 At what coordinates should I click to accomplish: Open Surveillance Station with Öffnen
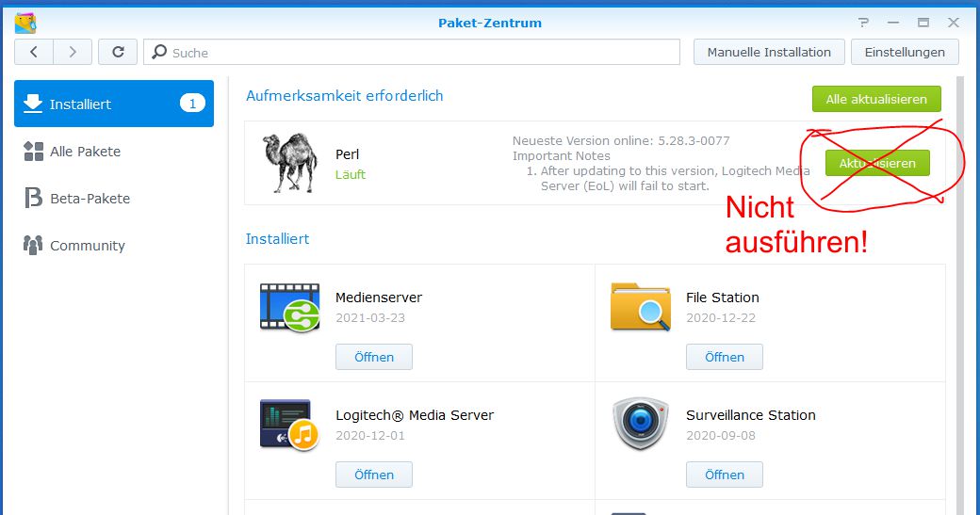725,475
